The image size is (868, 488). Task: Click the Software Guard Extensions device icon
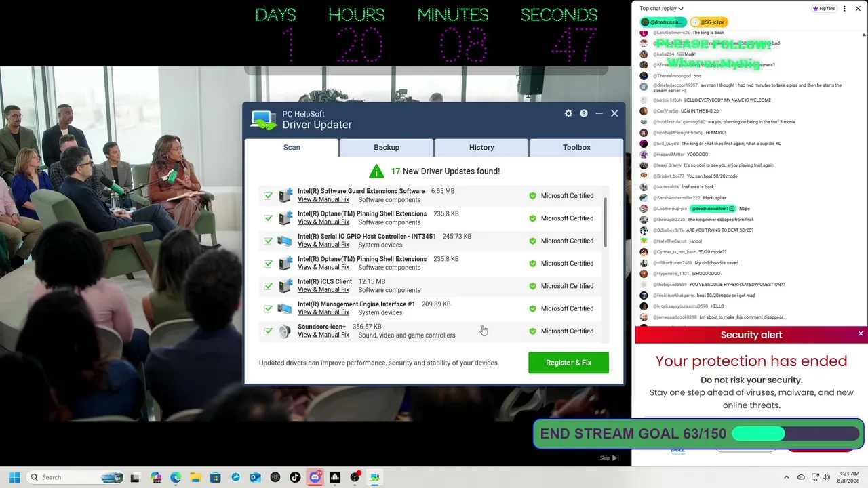(285, 195)
